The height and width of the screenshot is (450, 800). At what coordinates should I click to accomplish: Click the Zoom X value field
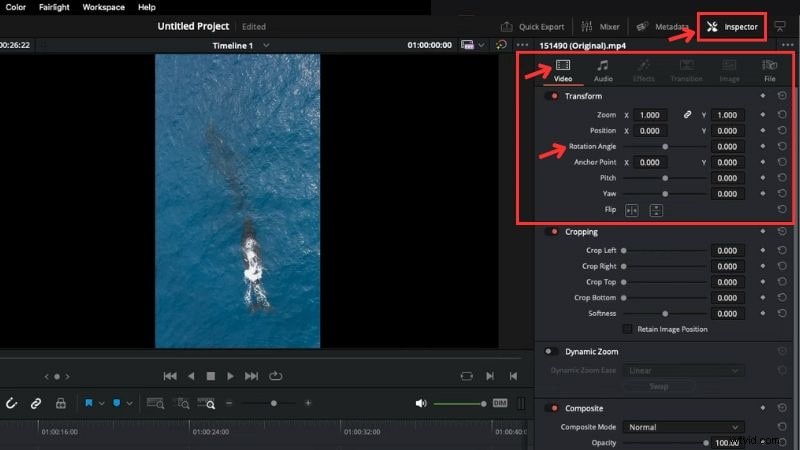(650, 115)
